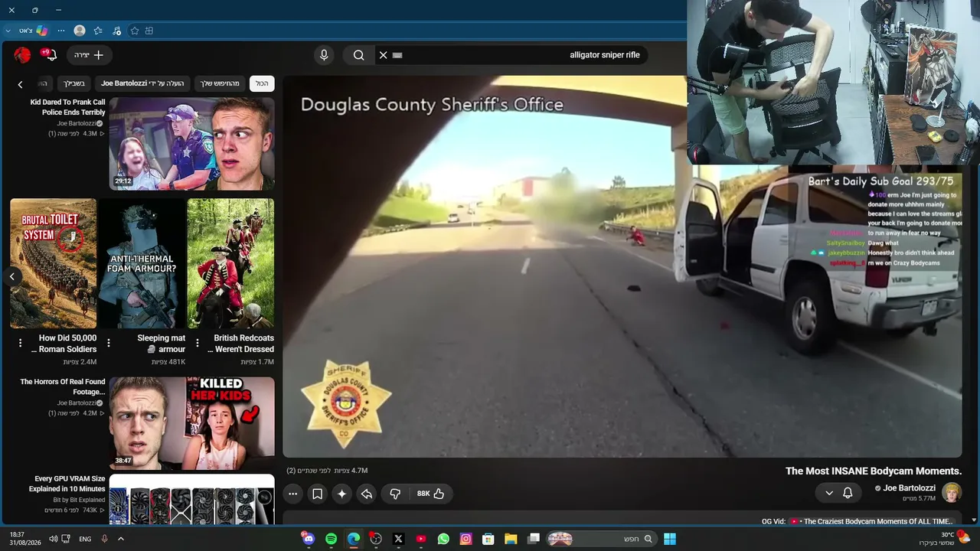Click the YouTube voice search microphone
Image resolution: width=980 pixels, height=551 pixels.
[x=324, y=55]
